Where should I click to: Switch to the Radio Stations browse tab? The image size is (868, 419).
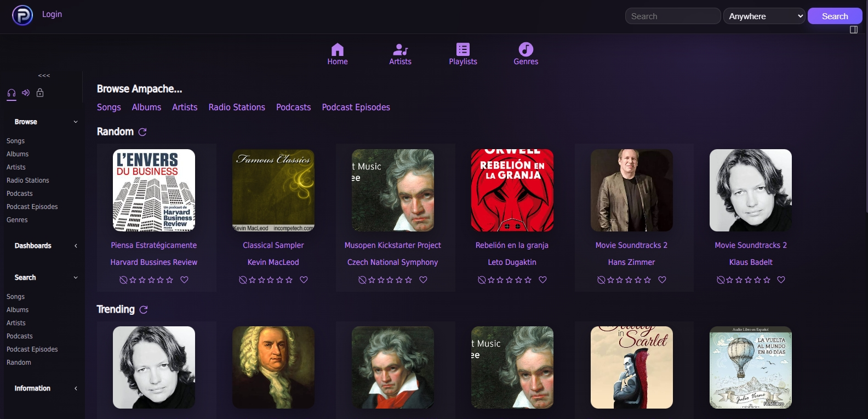click(x=237, y=107)
